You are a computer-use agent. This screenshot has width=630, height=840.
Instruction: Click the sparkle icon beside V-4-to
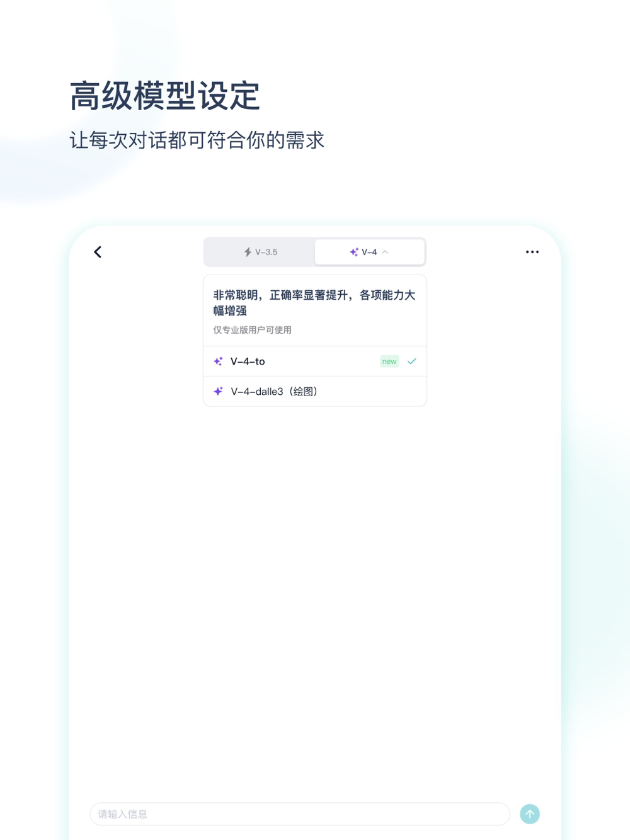tap(218, 361)
